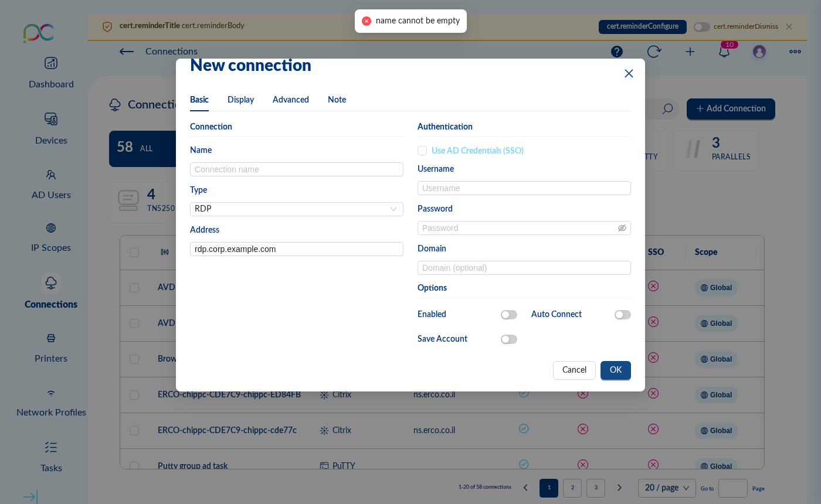This screenshot has width=821, height=504.
Task: Expand the 20 / page selector
Action: click(x=667, y=488)
